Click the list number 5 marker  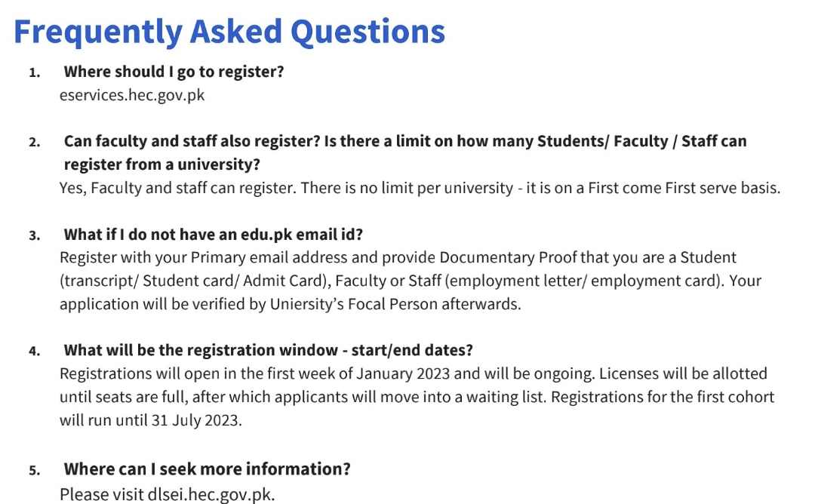coord(34,471)
